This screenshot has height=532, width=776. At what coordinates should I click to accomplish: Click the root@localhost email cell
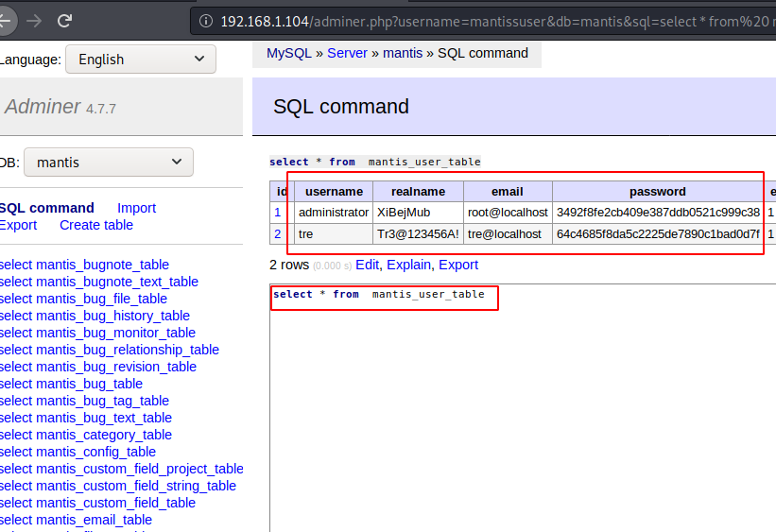tap(508, 213)
